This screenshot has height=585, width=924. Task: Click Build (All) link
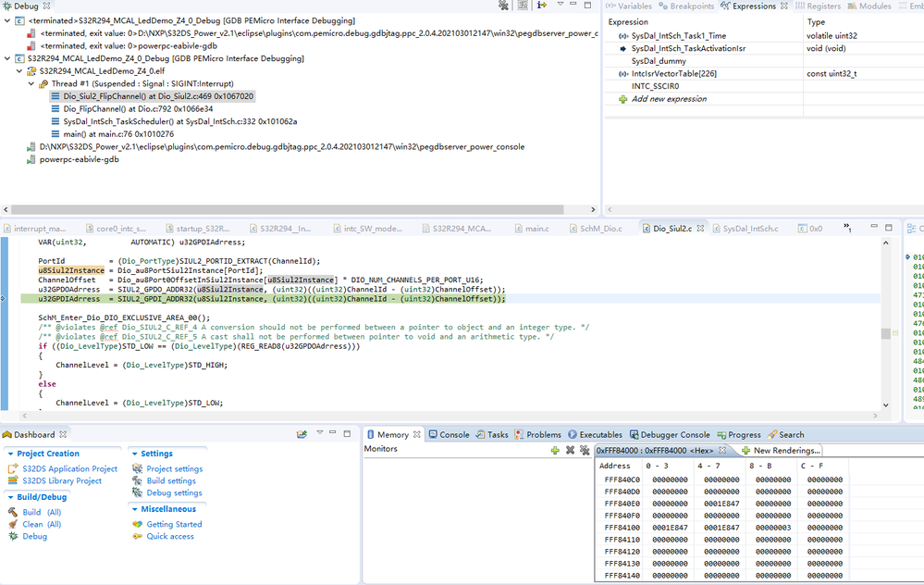coord(42,513)
